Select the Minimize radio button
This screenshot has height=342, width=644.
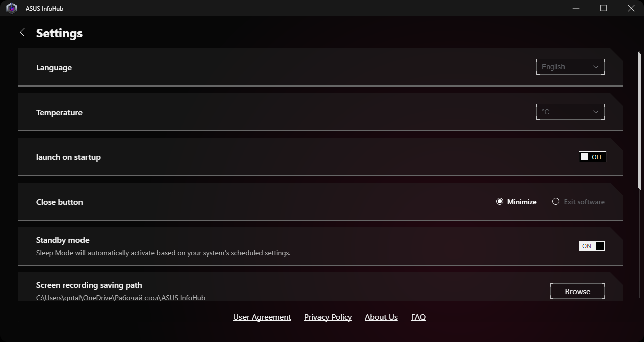pos(500,202)
